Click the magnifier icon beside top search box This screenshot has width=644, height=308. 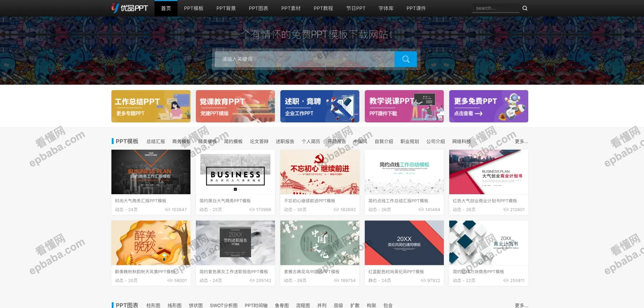click(x=525, y=8)
